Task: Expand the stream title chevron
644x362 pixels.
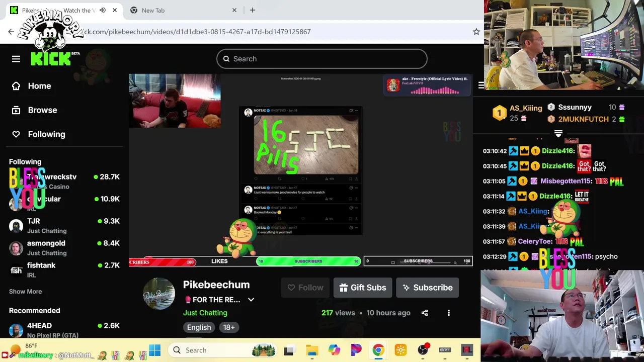Action: point(251,300)
